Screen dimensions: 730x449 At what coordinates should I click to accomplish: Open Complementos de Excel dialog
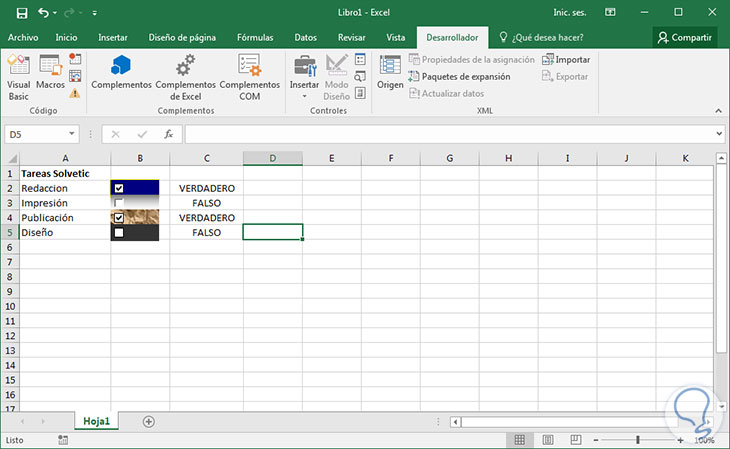click(185, 77)
